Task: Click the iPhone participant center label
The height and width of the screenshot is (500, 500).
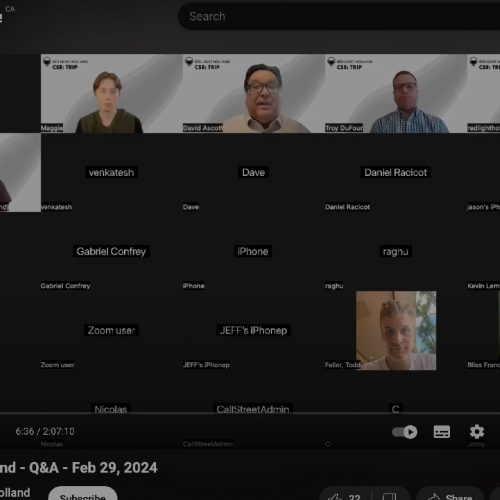Action: pos(253,251)
